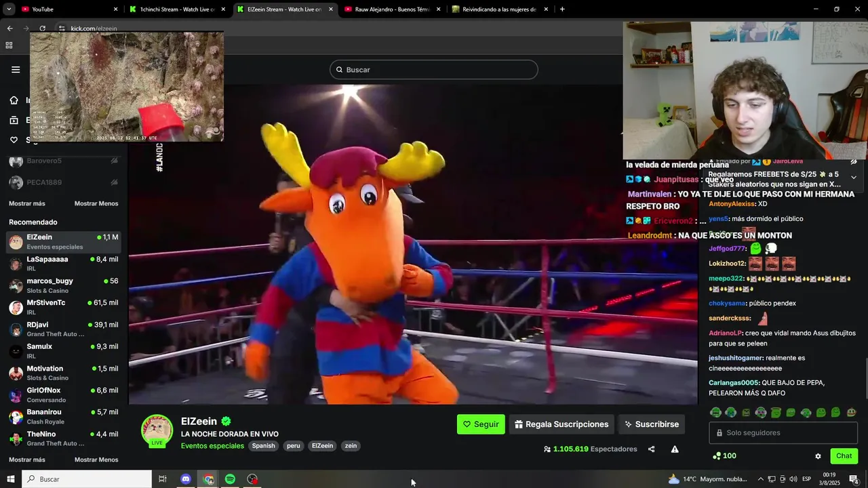Open Bananirou in recommended channels
868x488 pixels.
click(x=64, y=416)
